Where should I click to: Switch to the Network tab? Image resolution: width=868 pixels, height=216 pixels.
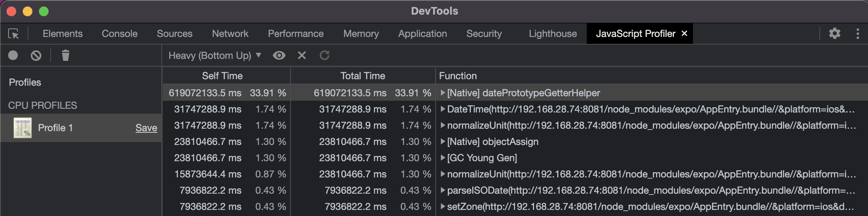pos(230,34)
